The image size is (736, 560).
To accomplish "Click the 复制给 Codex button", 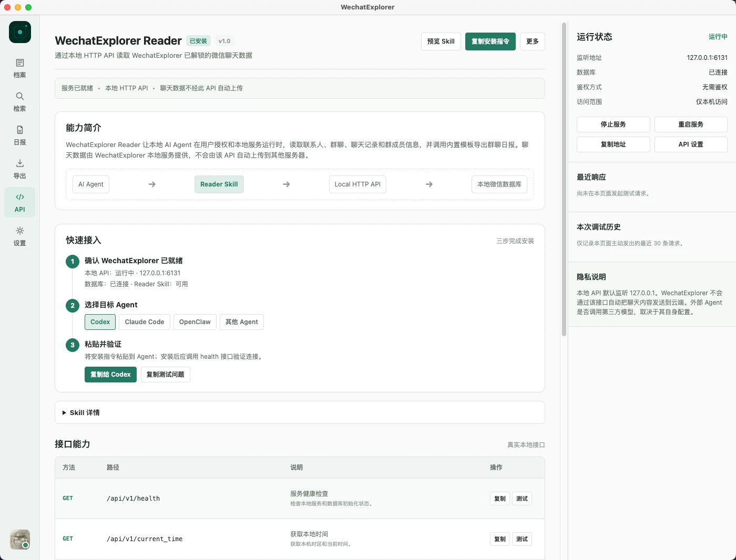I will point(110,375).
